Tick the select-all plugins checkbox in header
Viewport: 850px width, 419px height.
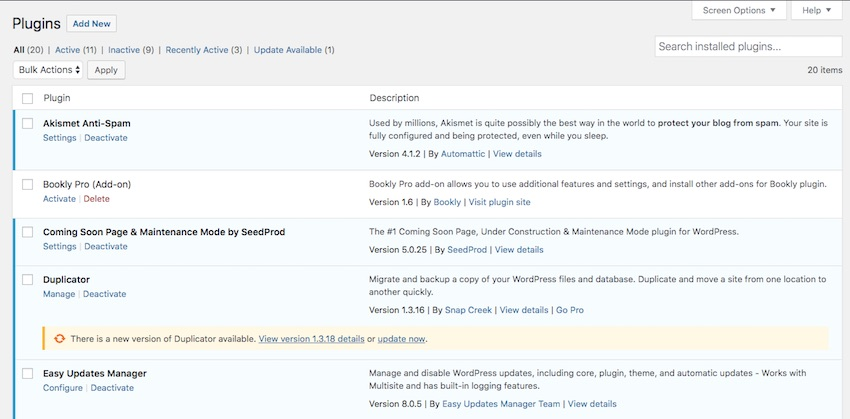[27, 99]
